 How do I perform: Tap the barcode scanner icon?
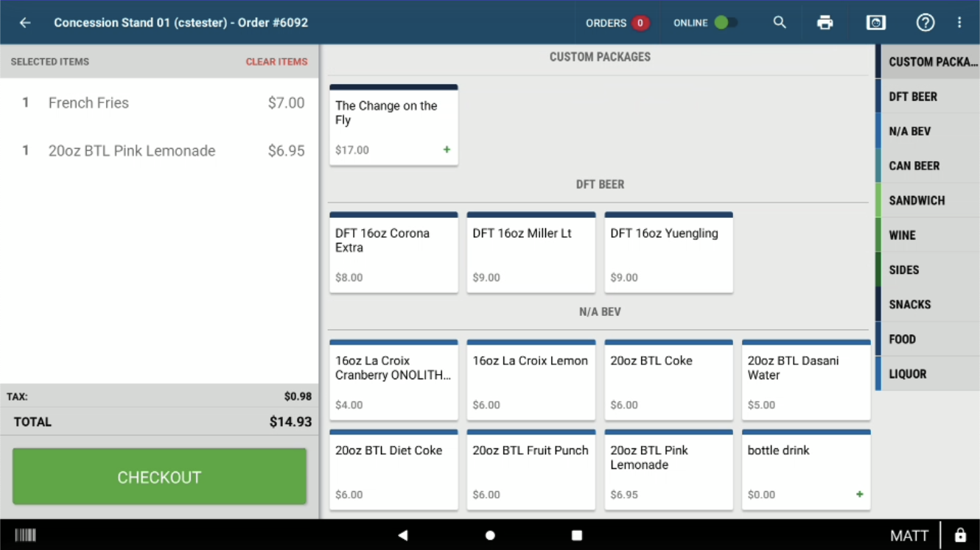[x=26, y=535]
